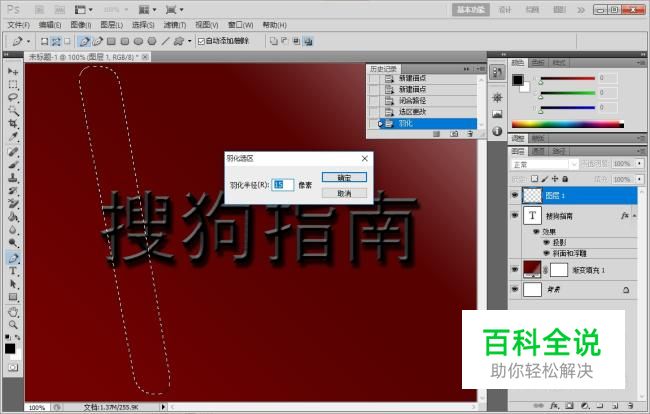
Task: Toggle the 自动添加/删除 checkbox
Action: pyautogui.click(x=201, y=41)
